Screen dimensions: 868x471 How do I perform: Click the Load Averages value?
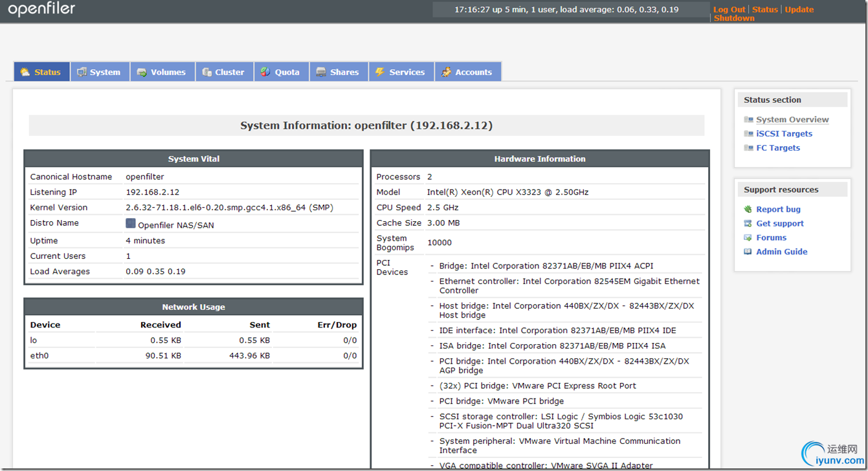pos(155,272)
